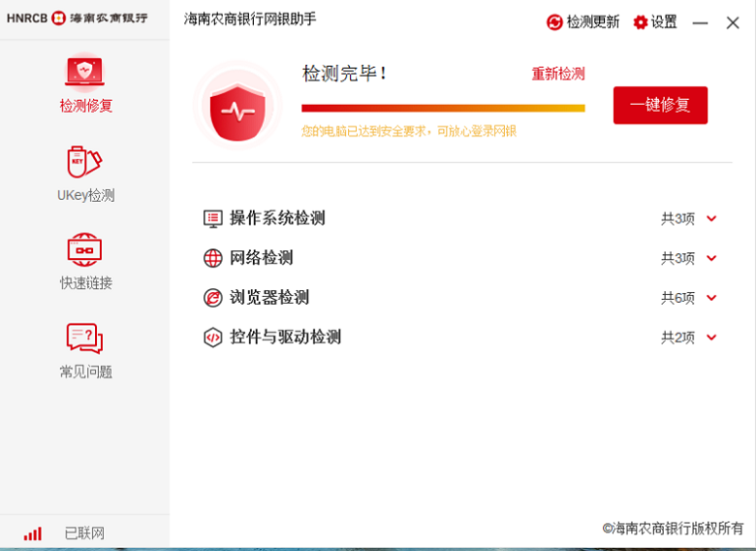
Task: Expand the 浏览器检测 chevron
Action: [711, 298]
